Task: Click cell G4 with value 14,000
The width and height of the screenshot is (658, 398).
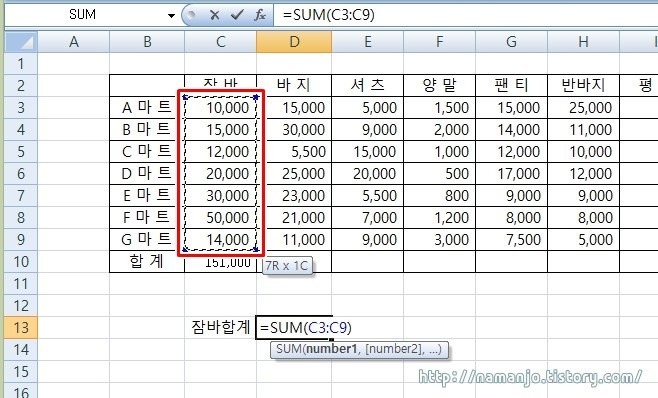Action: [511, 129]
